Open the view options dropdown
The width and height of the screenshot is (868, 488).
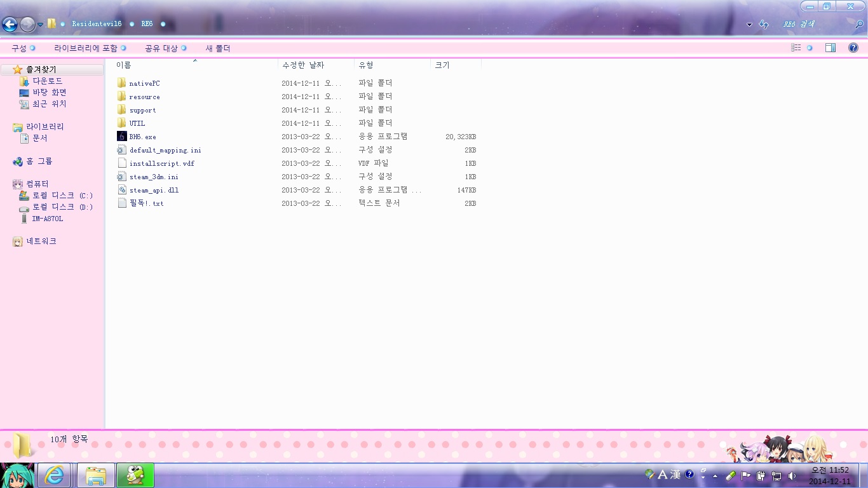810,48
